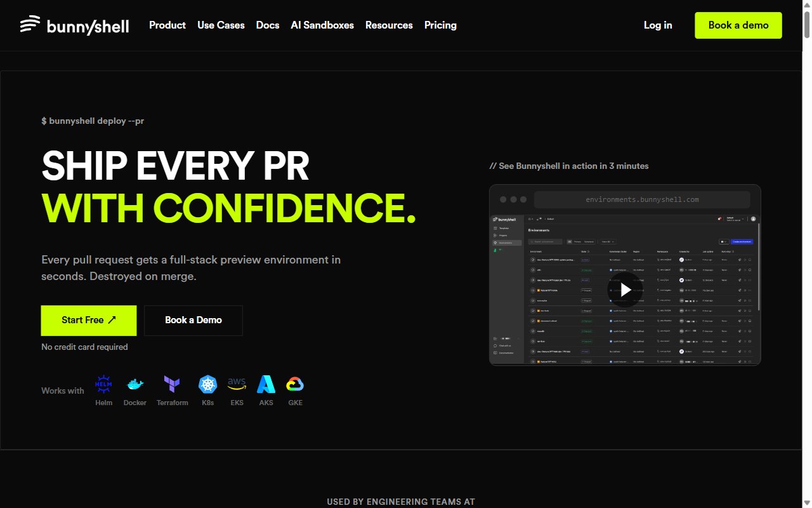Play the Bunnyshell demo video
812x508 pixels.
[625, 290]
